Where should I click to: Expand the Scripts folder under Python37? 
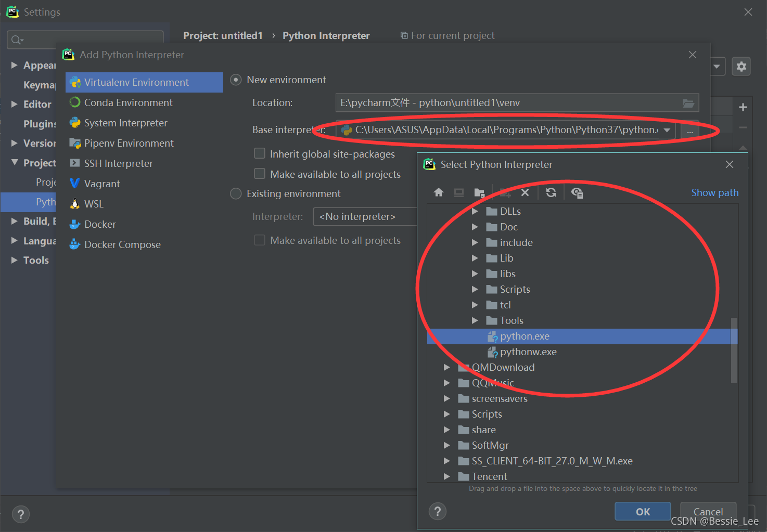pyautogui.click(x=475, y=289)
